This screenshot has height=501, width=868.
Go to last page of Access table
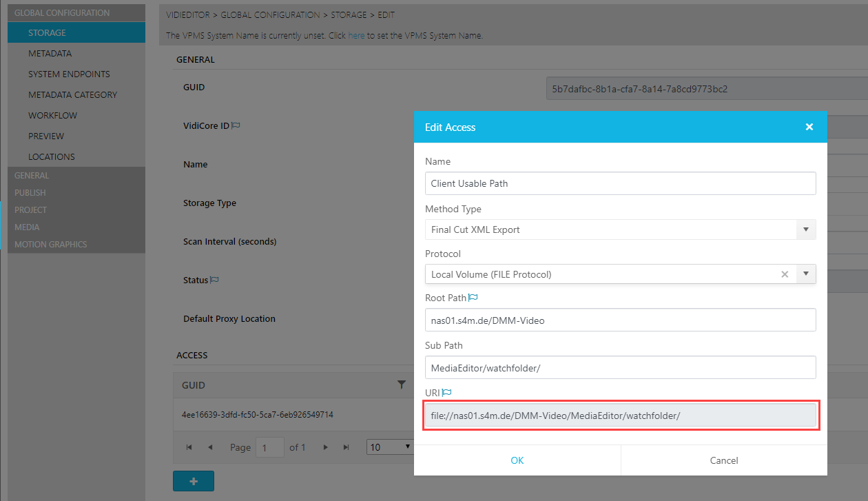pyautogui.click(x=347, y=447)
